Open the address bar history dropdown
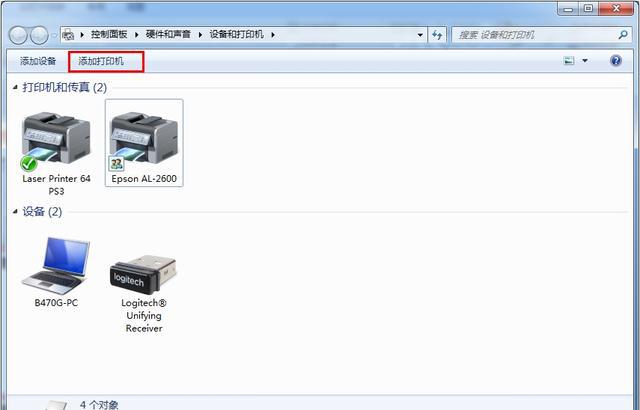Viewport: 640px width, 410px height. click(420, 35)
